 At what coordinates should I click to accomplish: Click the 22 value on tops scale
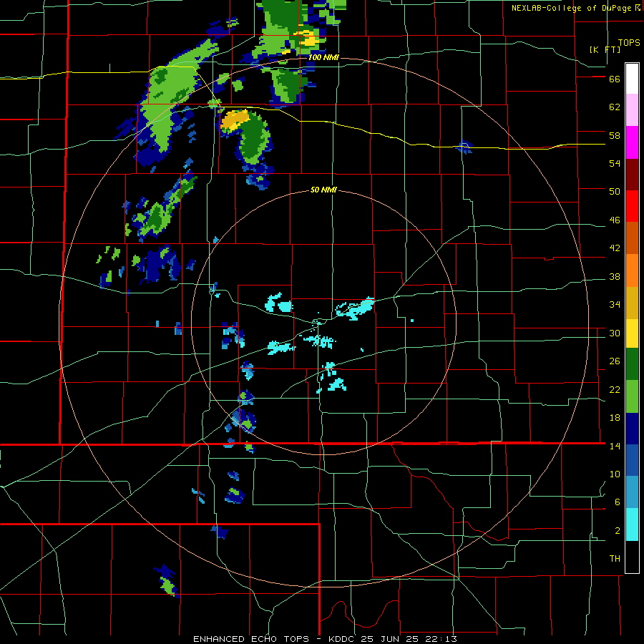coord(615,389)
